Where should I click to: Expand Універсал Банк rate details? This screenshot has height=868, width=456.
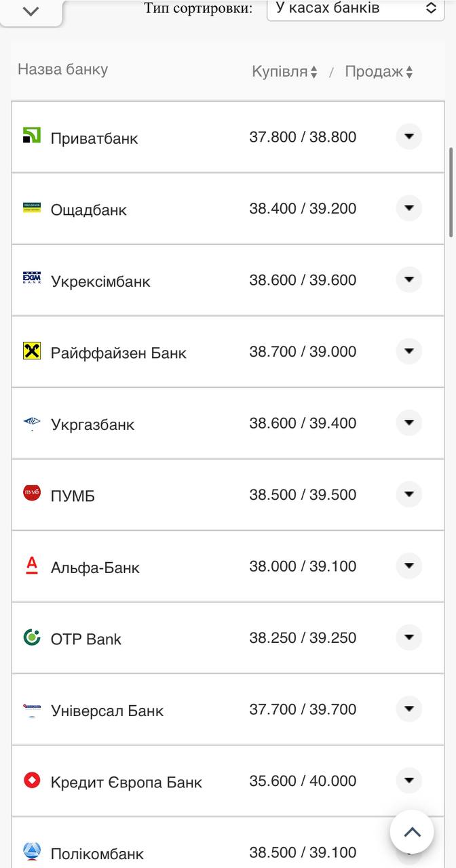(408, 709)
